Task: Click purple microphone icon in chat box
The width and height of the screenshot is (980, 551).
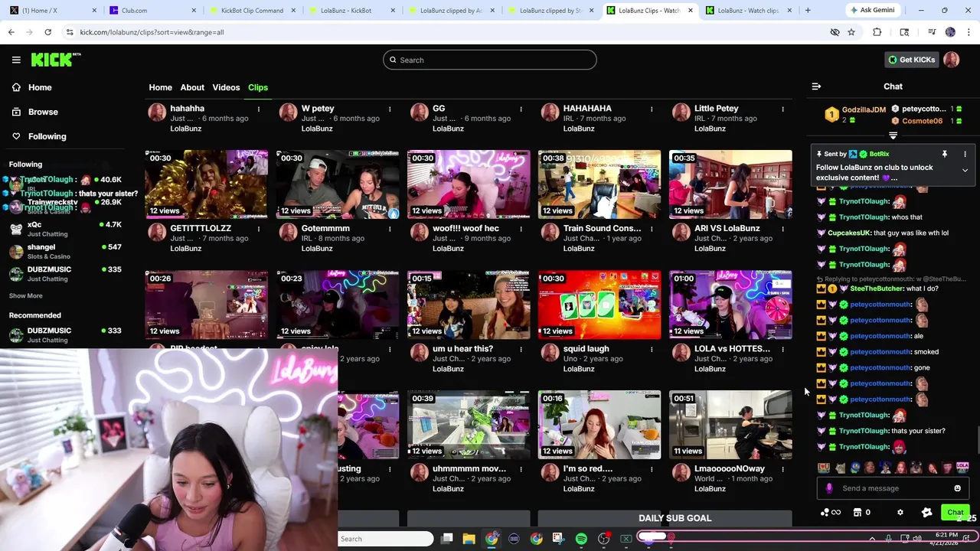Action: coord(829,488)
